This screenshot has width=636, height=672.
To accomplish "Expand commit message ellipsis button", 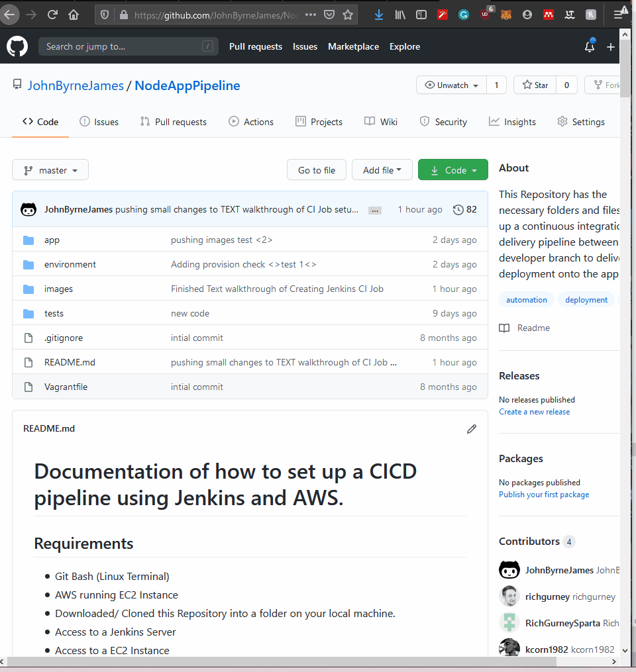I will tap(375, 211).
